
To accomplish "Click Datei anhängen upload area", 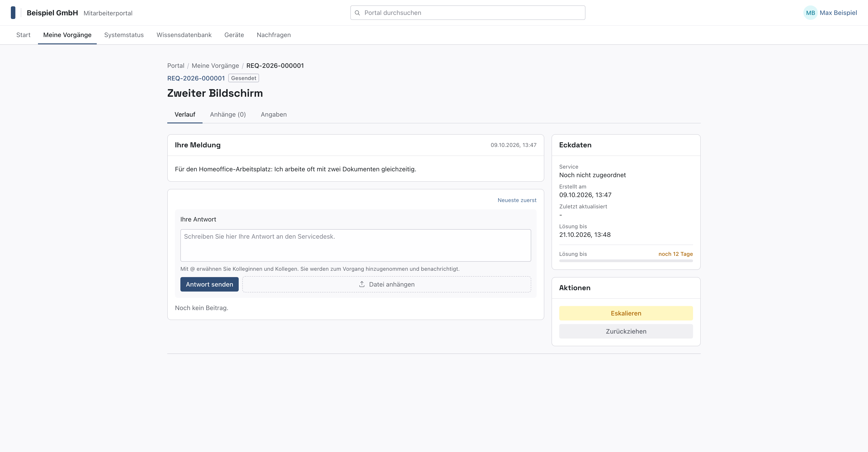I will (387, 284).
